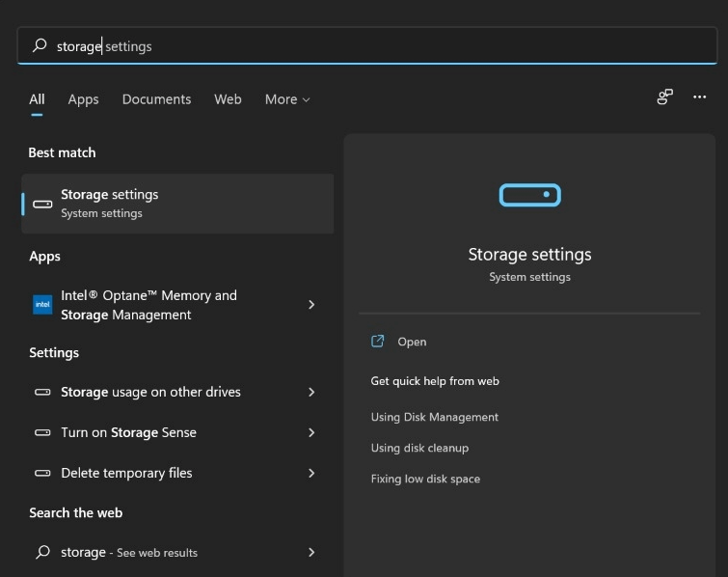Click into the storage search input field
The height and width of the screenshot is (577, 728).
(366, 45)
